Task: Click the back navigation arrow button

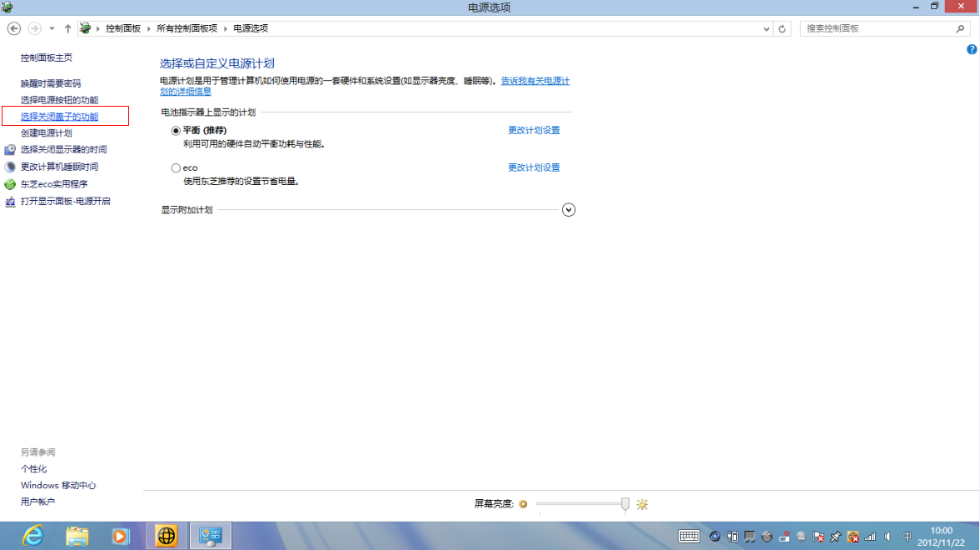Action: coord(13,28)
